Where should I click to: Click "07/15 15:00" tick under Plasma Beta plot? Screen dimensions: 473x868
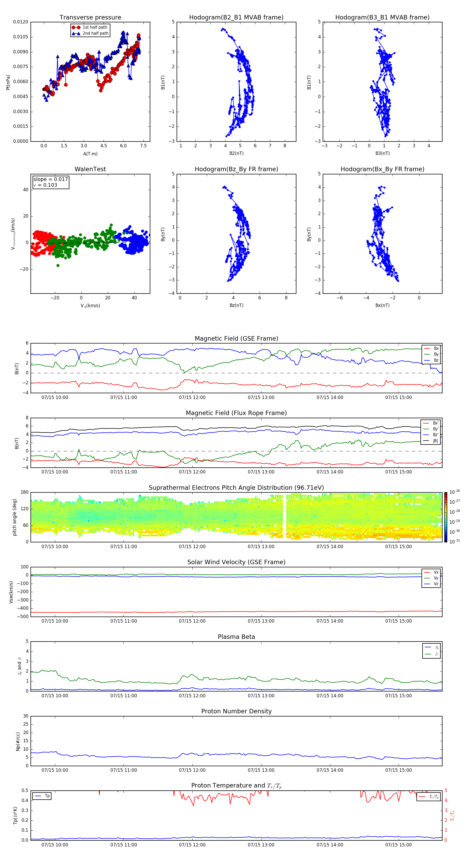click(399, 696)
